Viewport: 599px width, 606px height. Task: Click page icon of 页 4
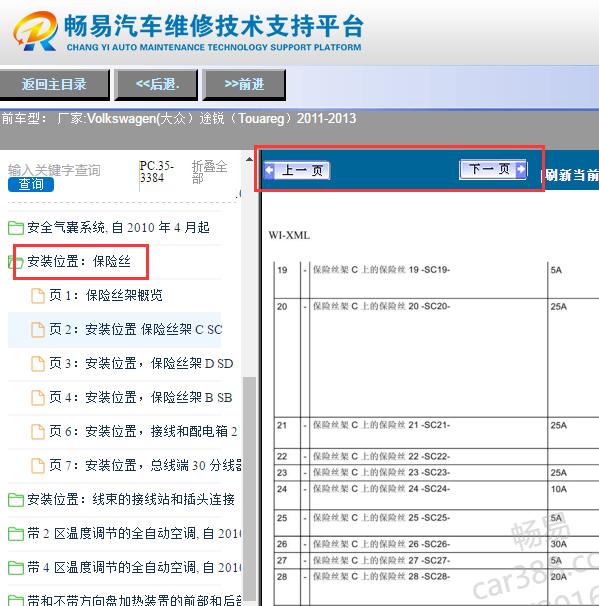(38, 398)
